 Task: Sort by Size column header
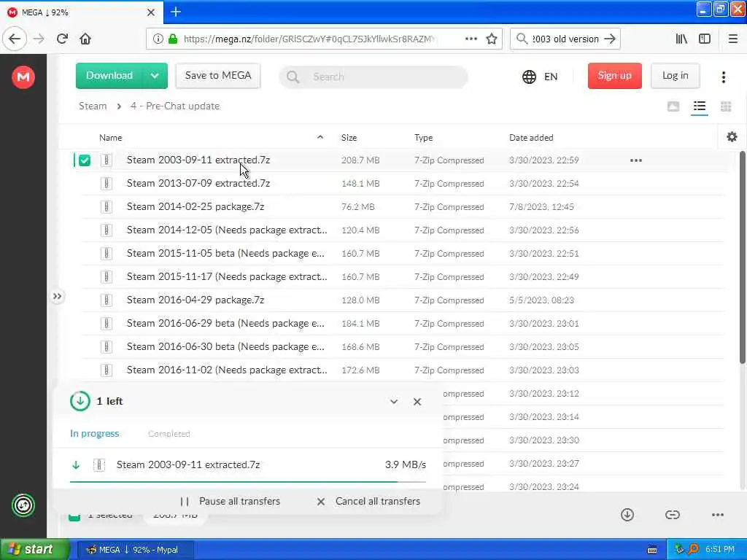(x=349, y=138)
